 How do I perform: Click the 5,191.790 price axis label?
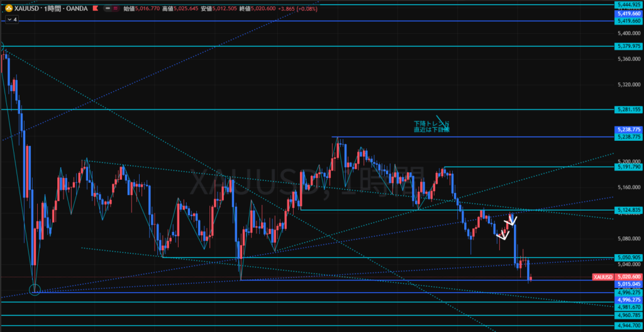[628, 167]
